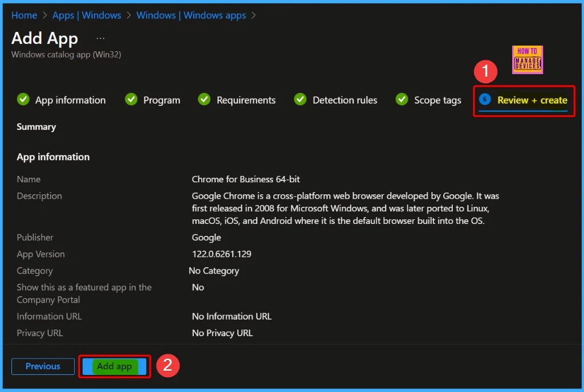Click the Previous button
Screen dimensions: 584x392
43,366
